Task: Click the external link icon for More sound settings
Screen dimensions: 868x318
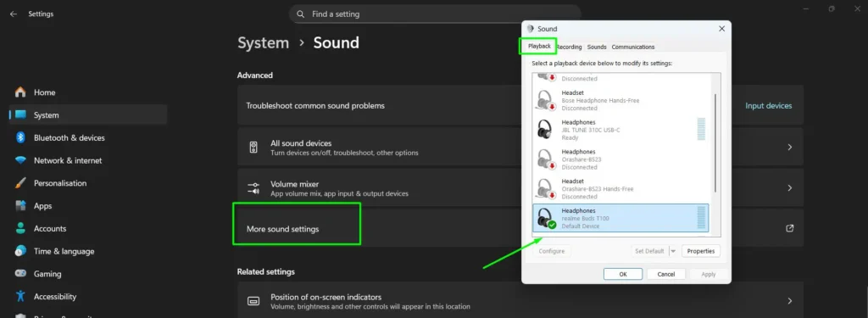Action: (x=790, y=228)
